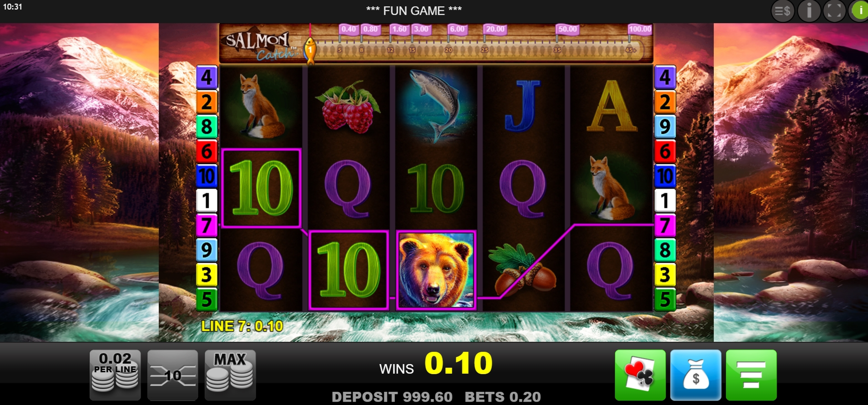
Task: Open the green spin menu button
Action: (751, 375)
